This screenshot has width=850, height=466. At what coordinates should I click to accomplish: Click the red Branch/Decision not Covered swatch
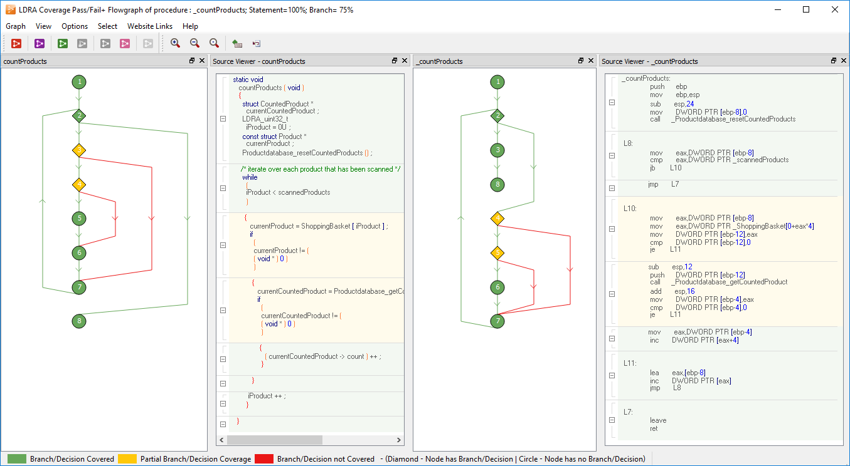pyautogui.click(x=264, y=459)
